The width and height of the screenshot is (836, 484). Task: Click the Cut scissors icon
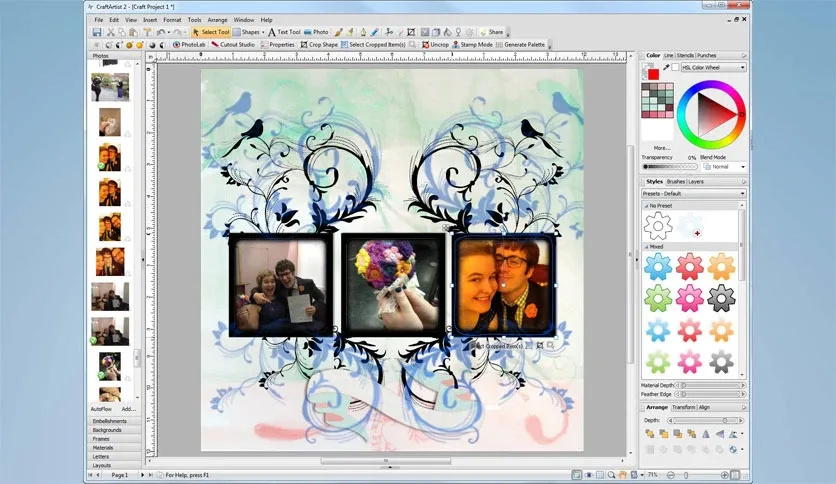tap(111, 32)
